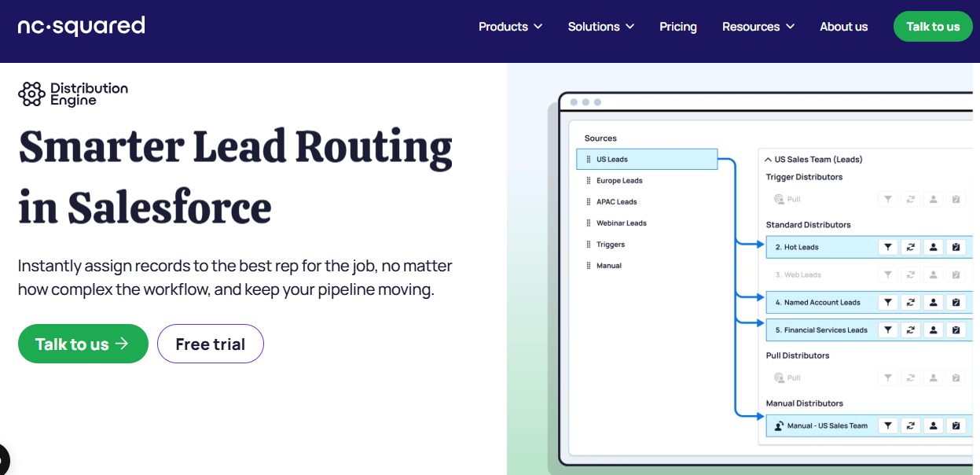The height and width of the screenshot is (475, 980).
Task: Collapse the US Sales Team (Leads) section
Action: click(769, 159)
